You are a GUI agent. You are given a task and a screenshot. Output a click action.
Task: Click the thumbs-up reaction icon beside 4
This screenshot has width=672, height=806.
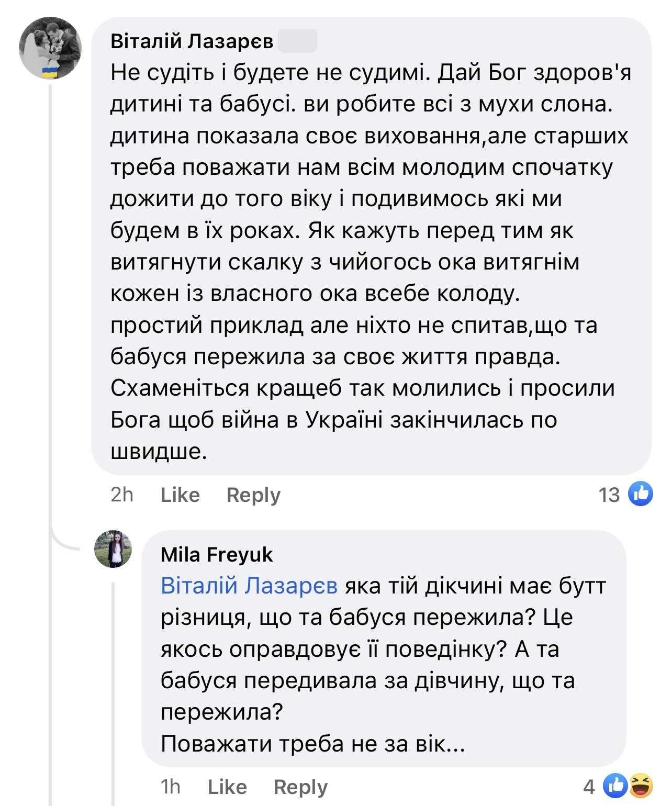point(615,785)
